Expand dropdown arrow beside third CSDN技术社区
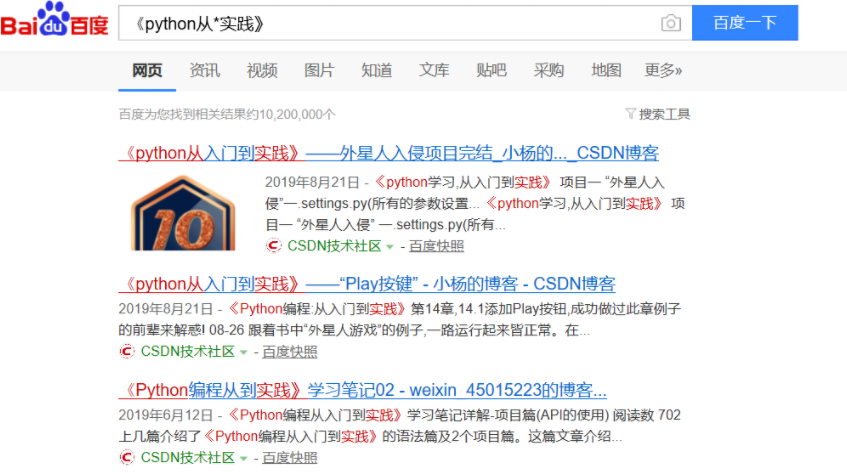 [244, 458]
